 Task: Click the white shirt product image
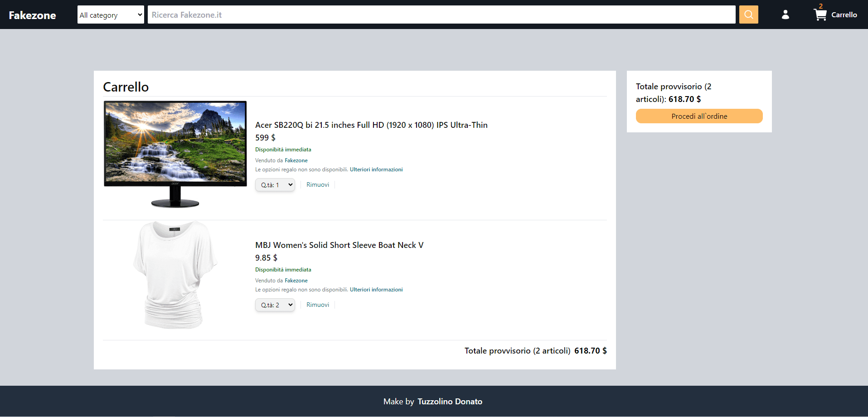pos(175,275)
